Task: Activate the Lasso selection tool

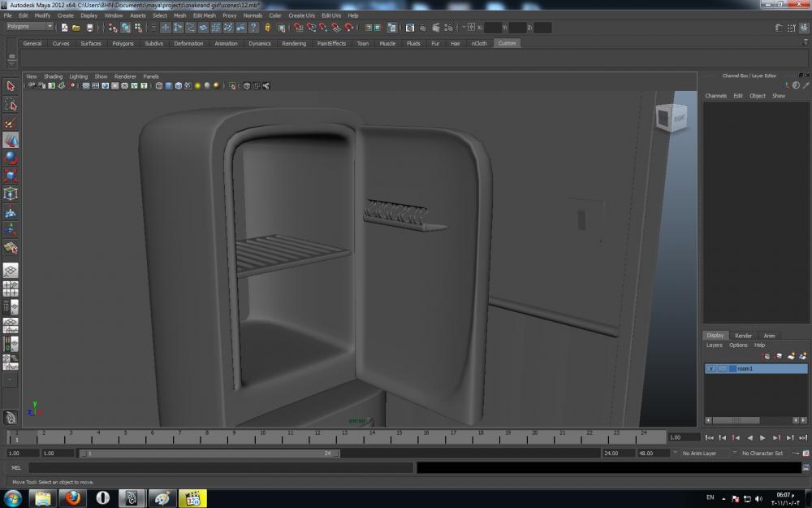Action: tap(11, 105)
